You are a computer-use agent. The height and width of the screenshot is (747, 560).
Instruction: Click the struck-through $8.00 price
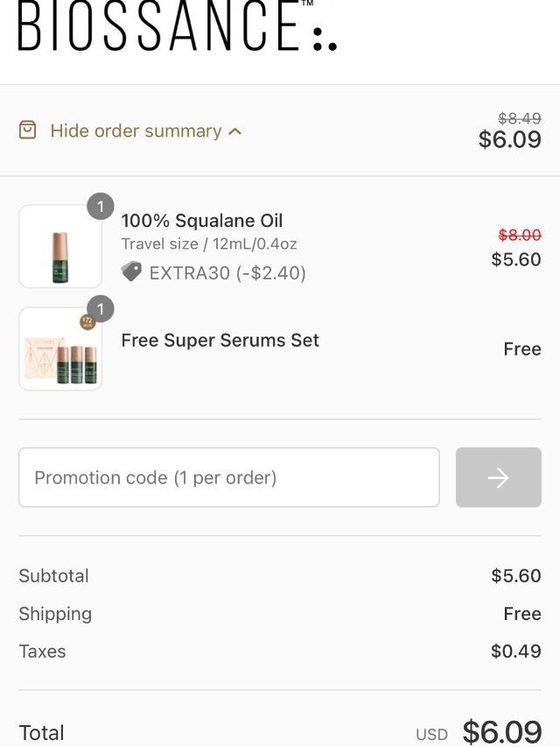click(x=520, y=235)
